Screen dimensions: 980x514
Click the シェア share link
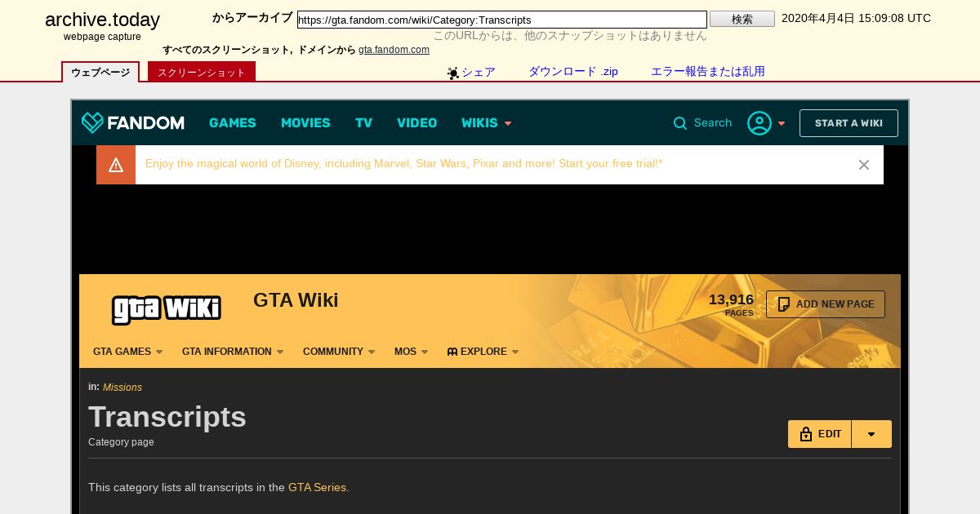click(x=479, y=72)
